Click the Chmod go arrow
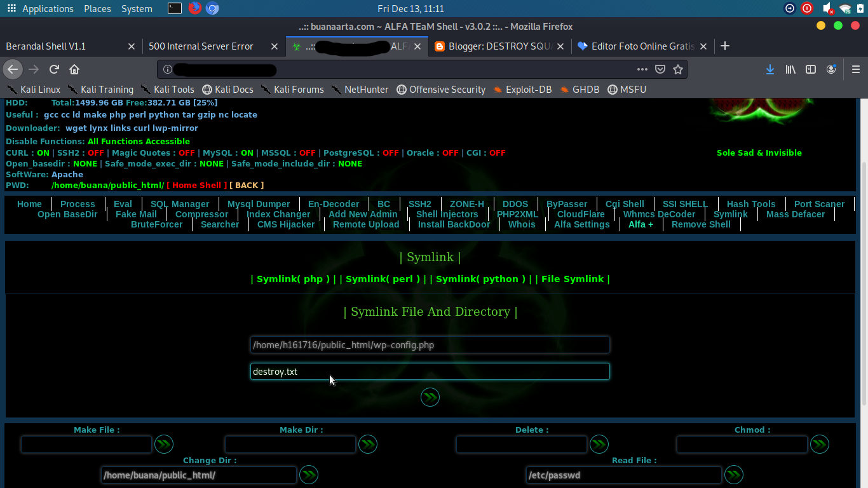 click(x=820, y=444)
